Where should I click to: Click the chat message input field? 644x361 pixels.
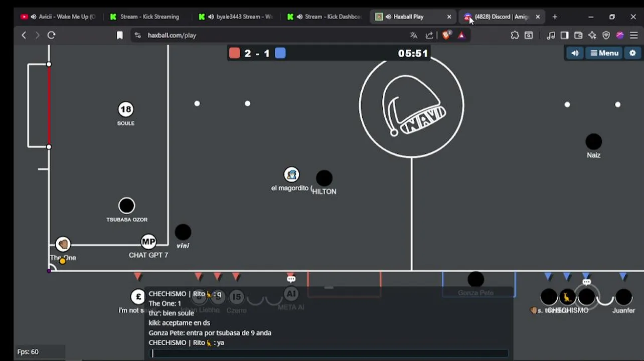point(330,353)
